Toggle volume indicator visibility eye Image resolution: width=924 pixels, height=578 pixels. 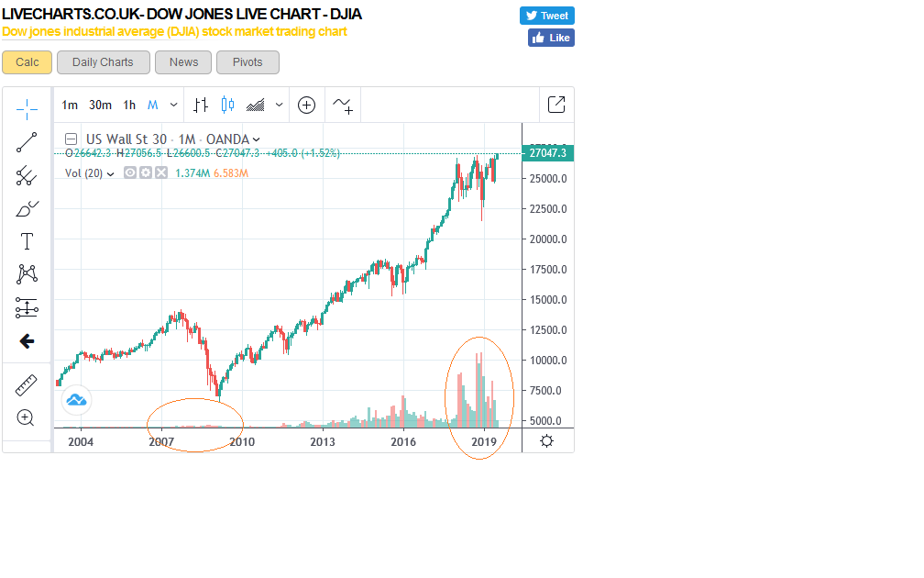130,172
